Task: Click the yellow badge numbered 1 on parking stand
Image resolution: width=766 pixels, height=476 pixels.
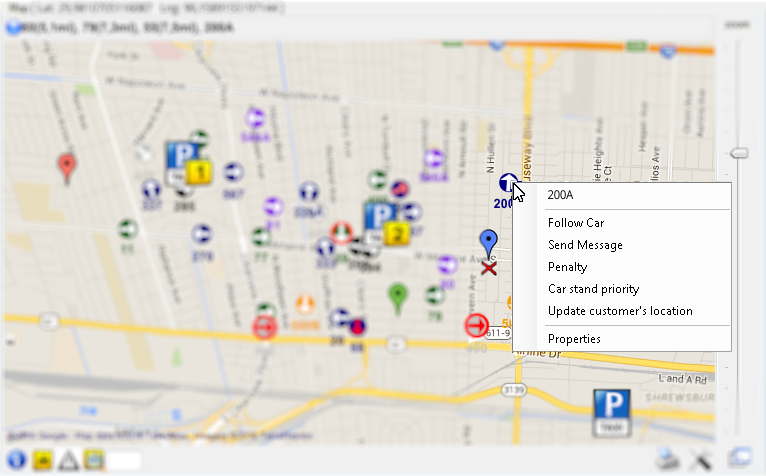Action: [x=198, y=172]
